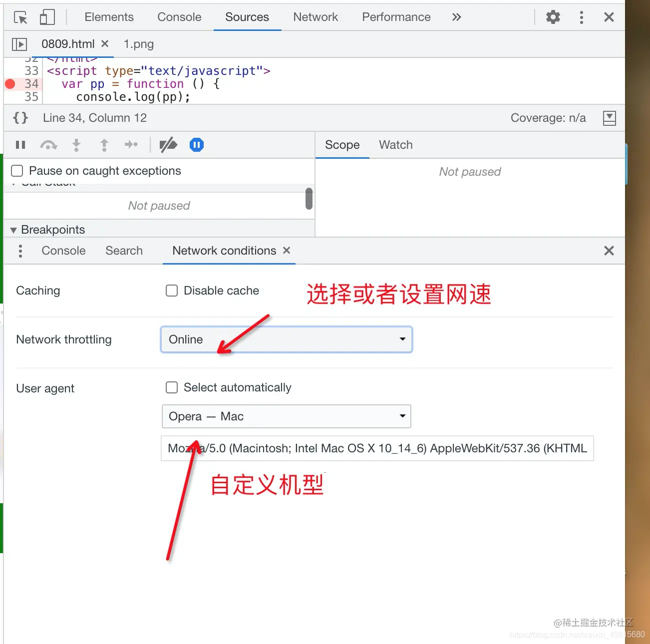Step to next statement
Image resolution: width=650 pixels, height=644 pixels.
coord(131,145)
